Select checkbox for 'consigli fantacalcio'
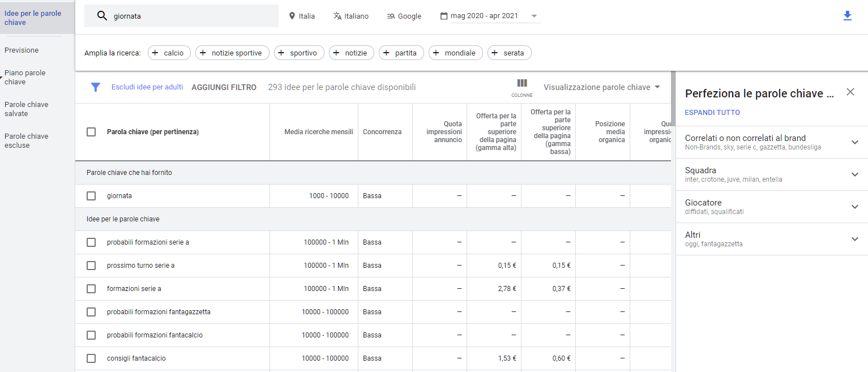868x372 pixels. [91, 358]
